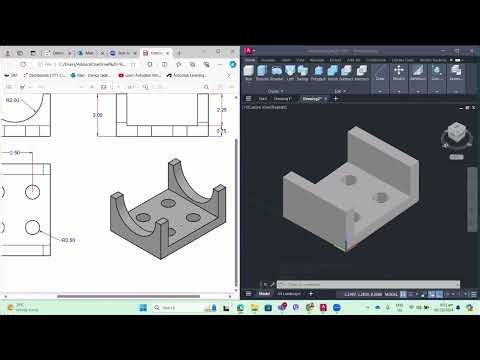Toggle MODEL space button in status bar
Viewport: 480px width, 360px height.
[x=391, y=294]
